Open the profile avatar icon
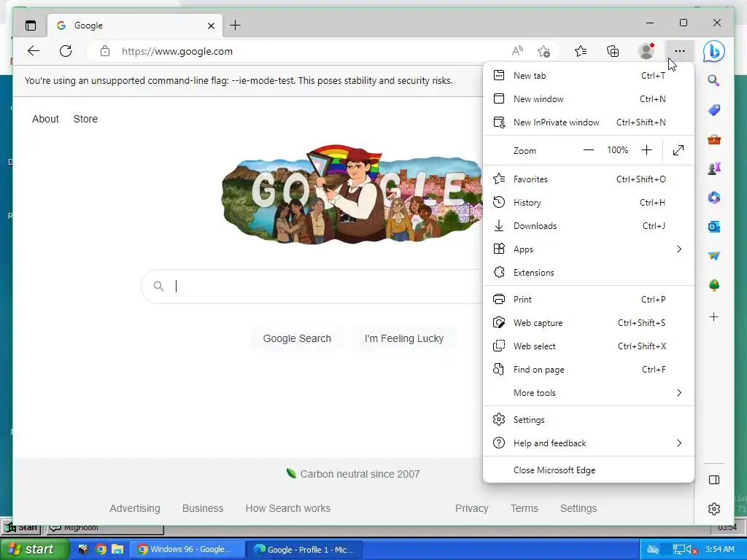Viewport: 747px width, 560px height. [646, 51]
